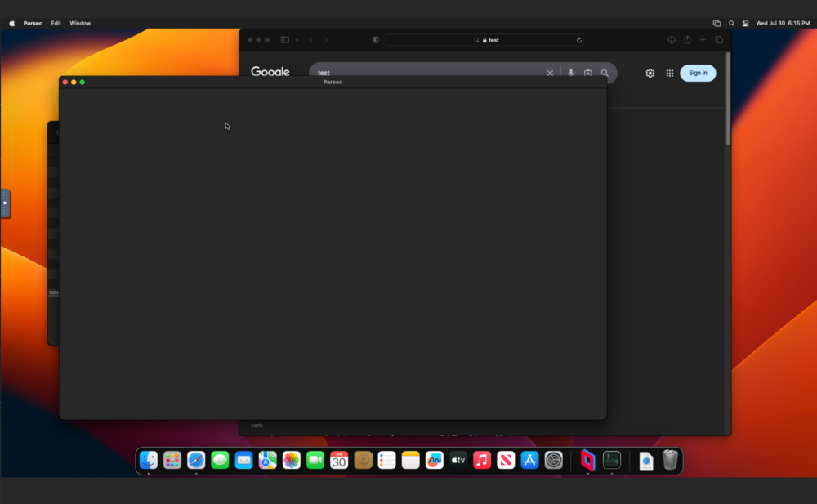Open Google quick settings gear
This screenshot has height=504, width=817.
[650, 74]
